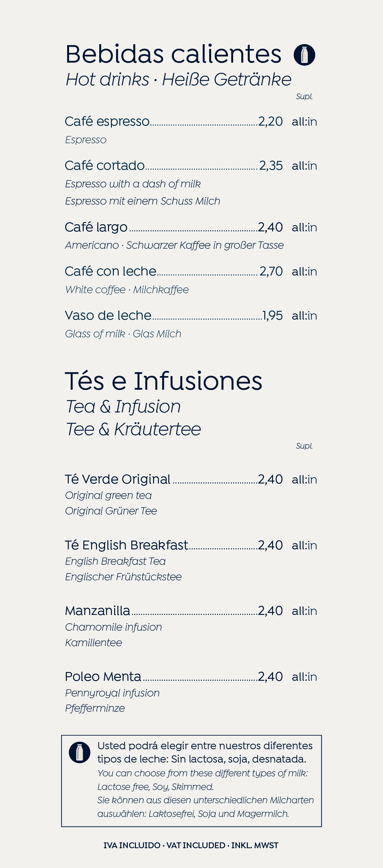Image resolution: width=383 pixels, height=868 pixels.
Task: Choose Café largo from the hot drinks
Action: 96,227
